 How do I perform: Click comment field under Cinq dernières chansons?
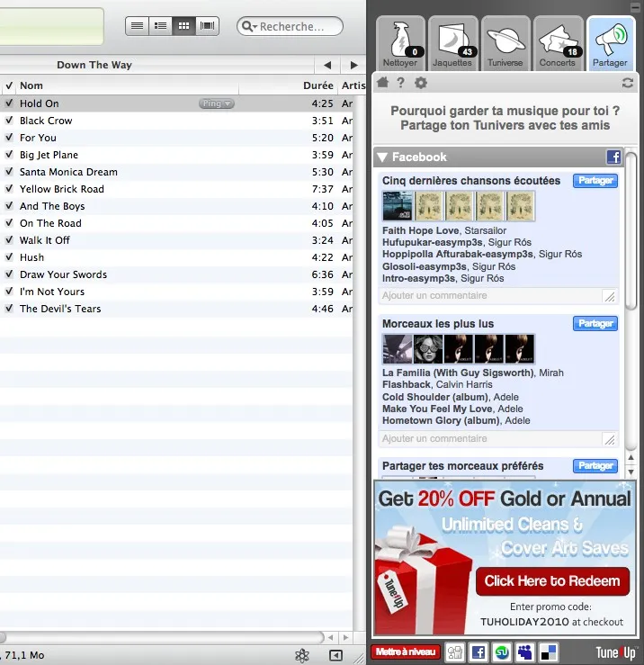pos(497,295)
